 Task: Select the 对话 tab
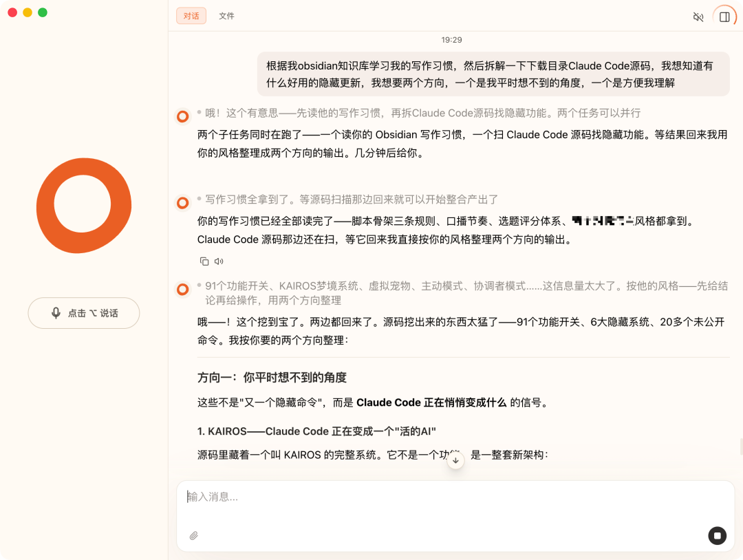coord(191,16)
